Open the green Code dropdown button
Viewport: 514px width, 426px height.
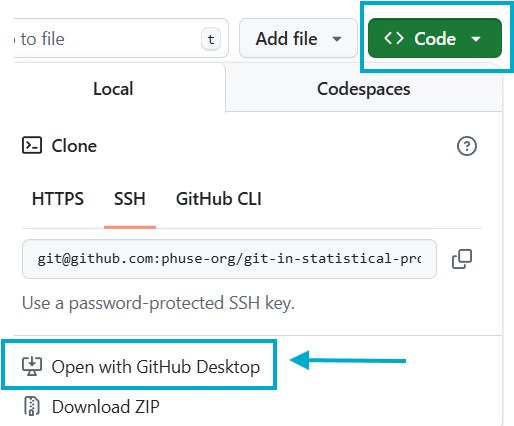pyautogui.click(x=435, y=38)
